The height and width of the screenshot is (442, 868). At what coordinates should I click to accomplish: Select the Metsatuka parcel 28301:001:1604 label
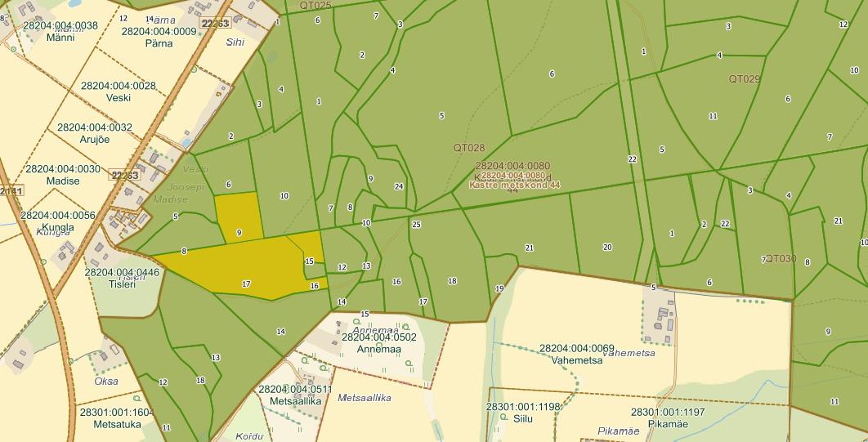click(x=112, y=417)
